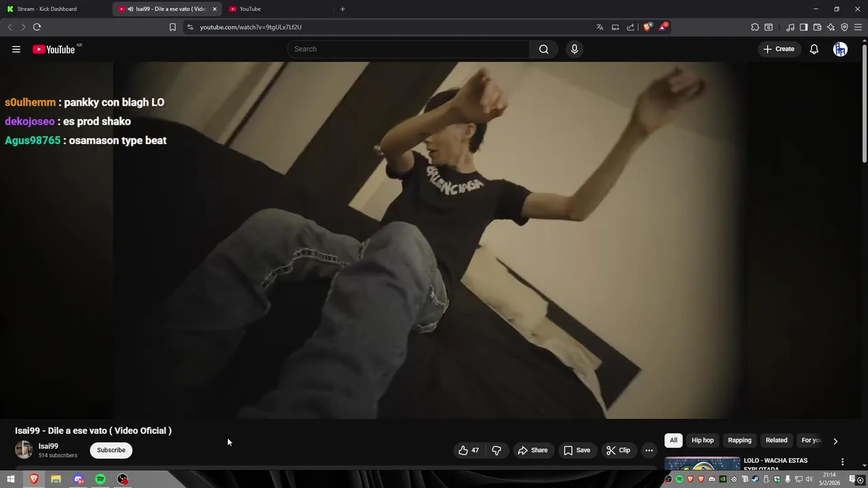Start voice search with microphone icon

[574, 49]
